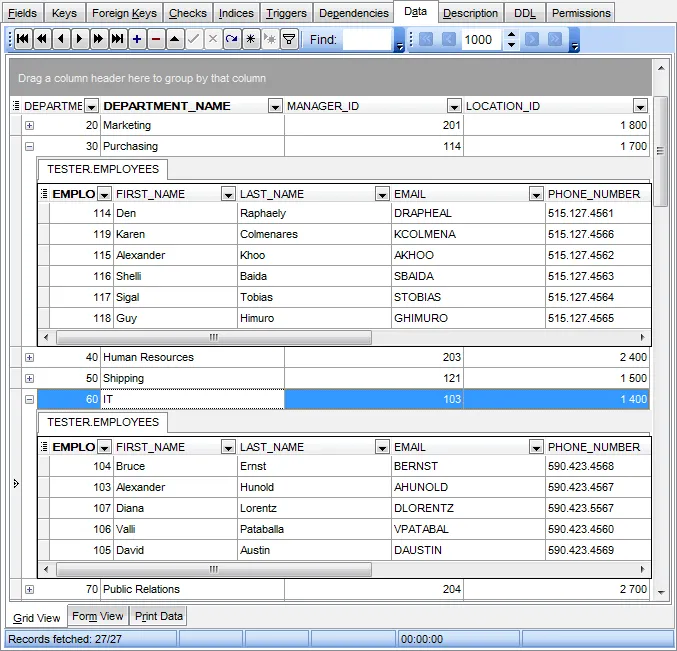Expand the Shipping department row
Image resolution: width=677 pixels, height=651 pixels.
click(29, 379)
